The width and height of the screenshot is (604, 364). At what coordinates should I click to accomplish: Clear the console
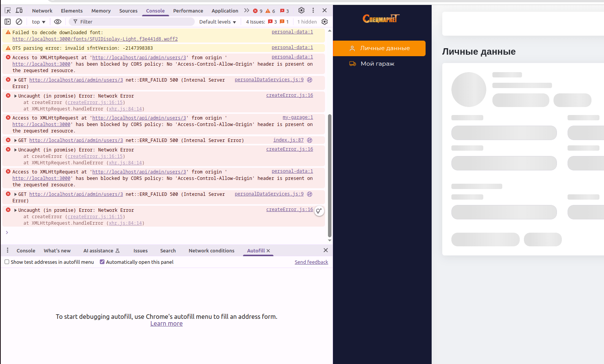coord(19,22)
